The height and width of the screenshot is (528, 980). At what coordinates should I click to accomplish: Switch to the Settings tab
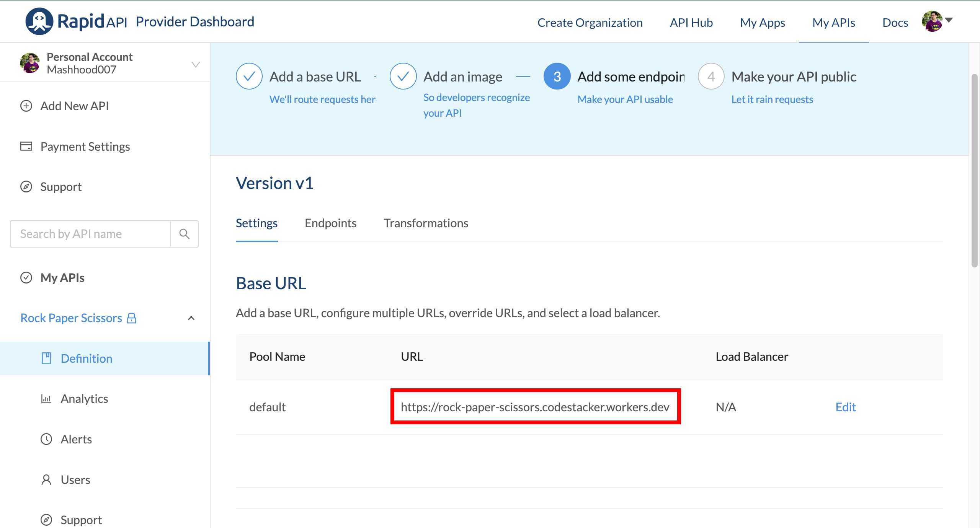coord(256,223)
